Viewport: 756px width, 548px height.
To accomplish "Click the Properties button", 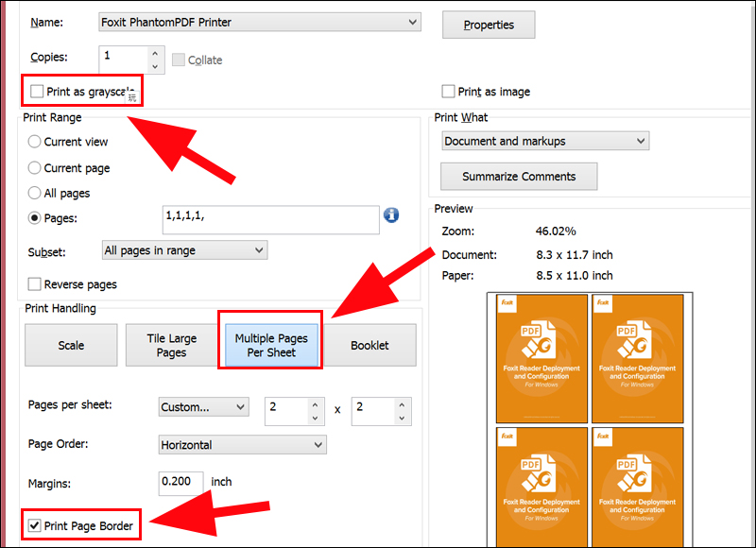I will pyautogui.click(x=489, y=26).
